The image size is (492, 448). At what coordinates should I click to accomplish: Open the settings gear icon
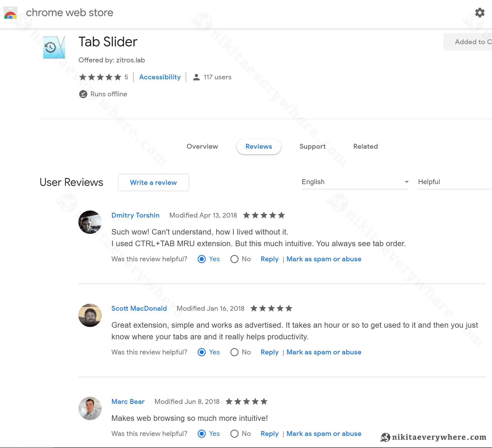tap(479, 13)
